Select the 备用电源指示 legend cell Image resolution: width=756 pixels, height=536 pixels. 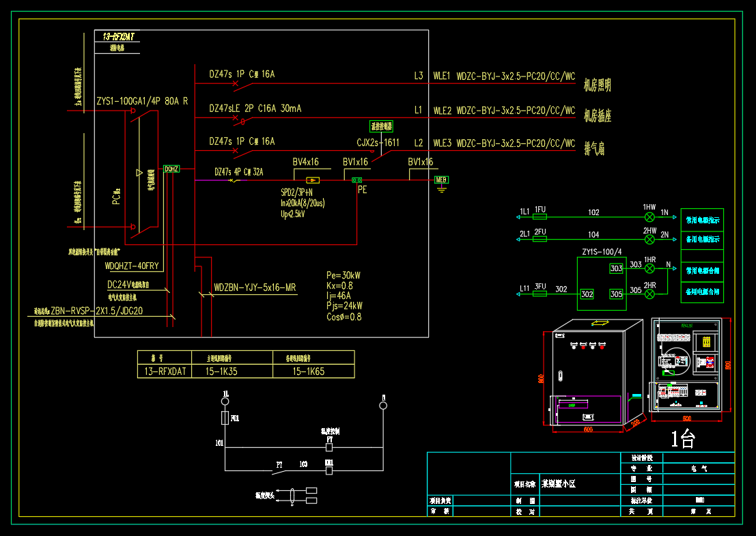703,239
